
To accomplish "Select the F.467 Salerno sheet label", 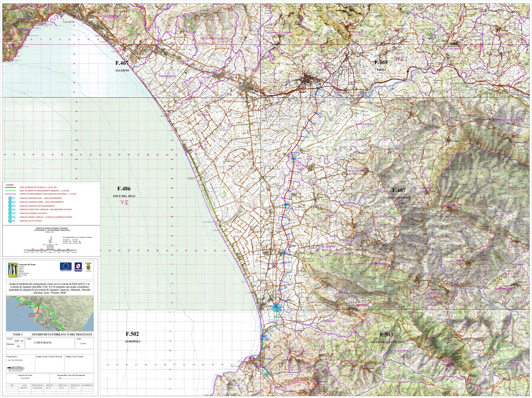I will tap(122, 63).
